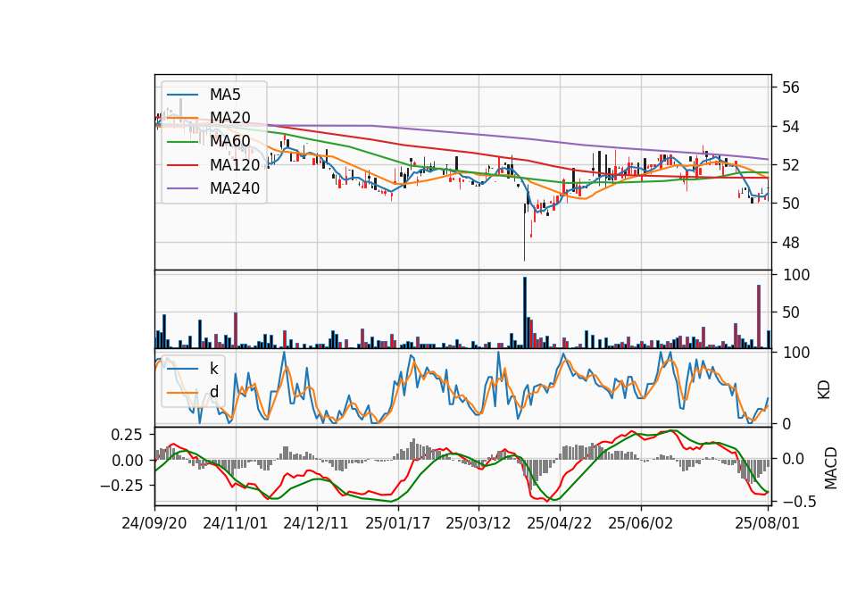Click the MACD left axis value 0.25
This screenshot has height=616, width=857.
pos(127,435)
